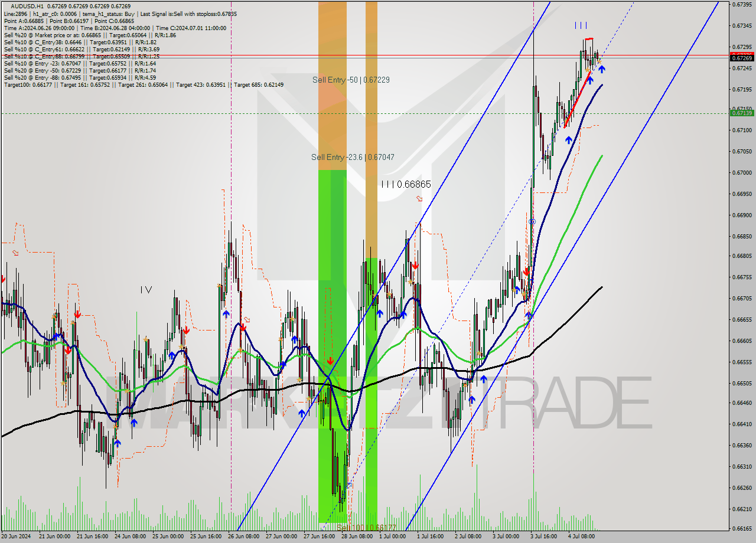This screenshot has height=543, width=756.
Task: Click the '21 Jun 16:00' time label
Action: [92, 537]
